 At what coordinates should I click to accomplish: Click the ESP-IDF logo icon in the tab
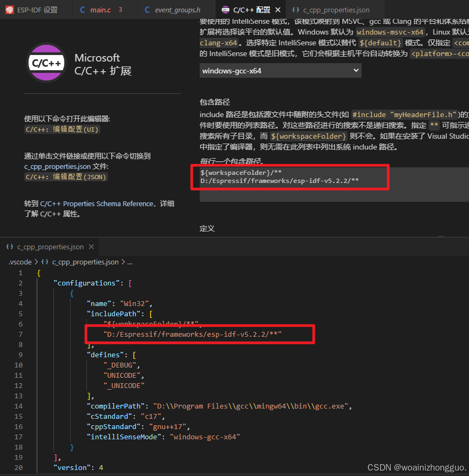coord(10,10)
